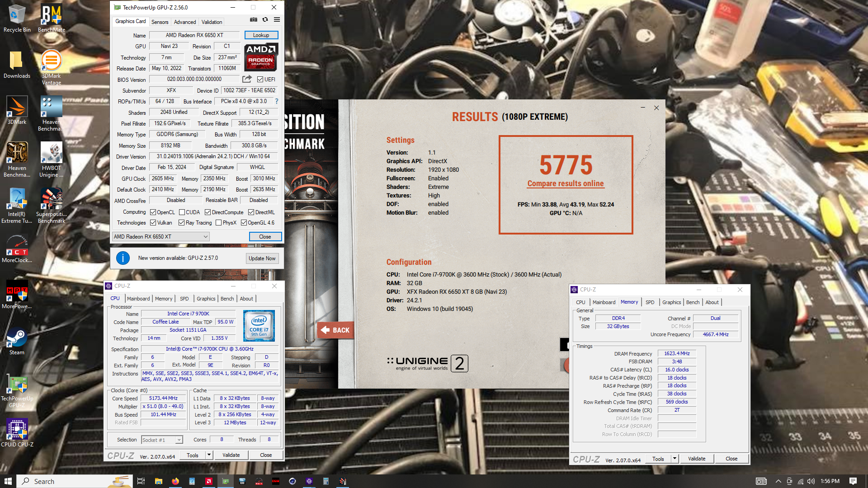The image size is (868, 488).
Task: Open MoreClockTool desktop icon
Action: point(17,249)
